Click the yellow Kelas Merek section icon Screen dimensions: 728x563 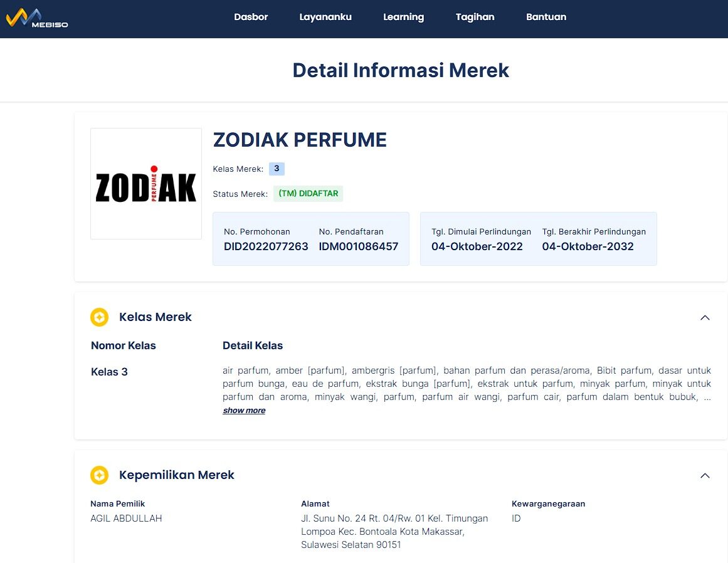99,317
